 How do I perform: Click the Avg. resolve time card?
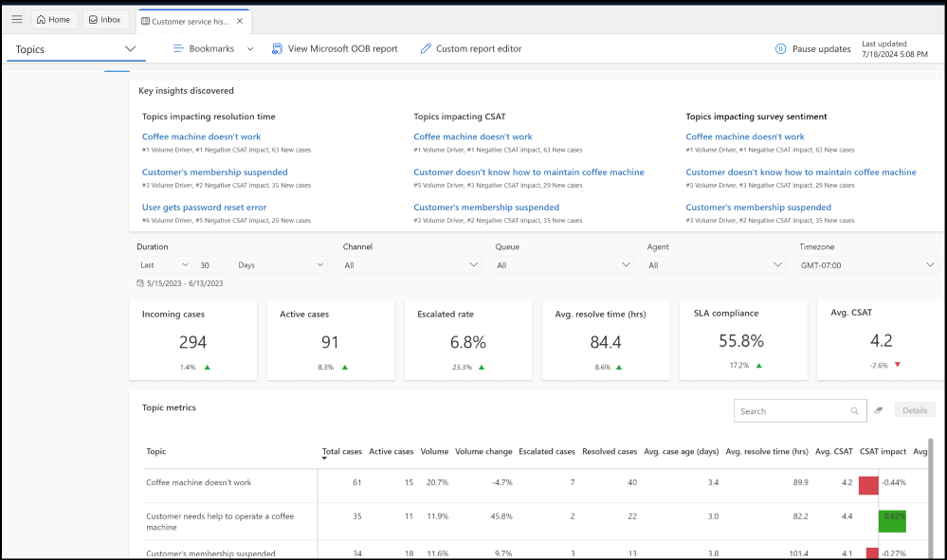[x=606, y=340]
